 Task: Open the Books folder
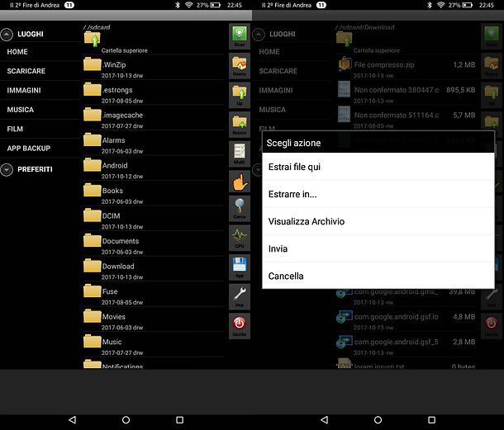click(x=153, y=194)
